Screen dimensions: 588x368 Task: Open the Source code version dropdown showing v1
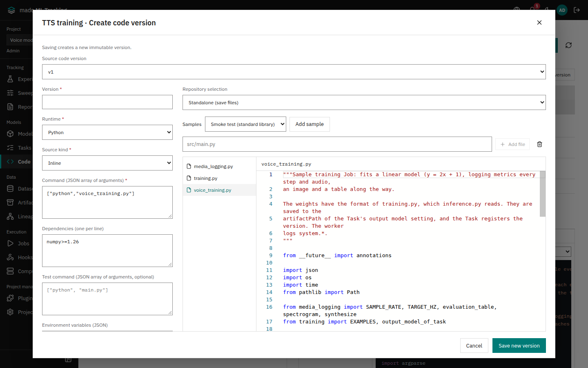[x=294, y=72]
